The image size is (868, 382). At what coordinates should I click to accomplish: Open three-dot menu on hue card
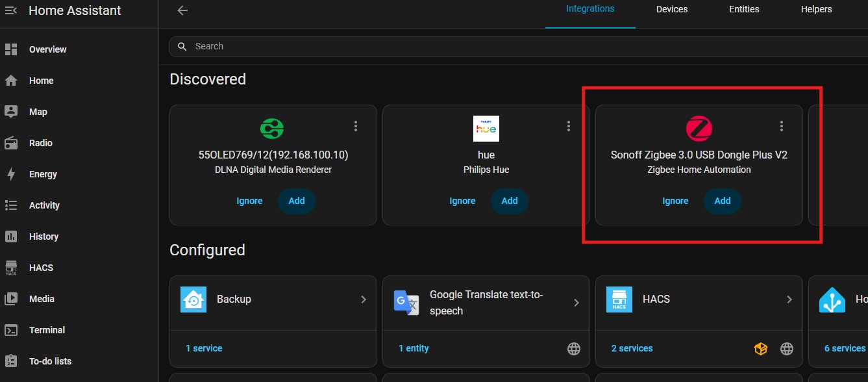coord(568,126)
